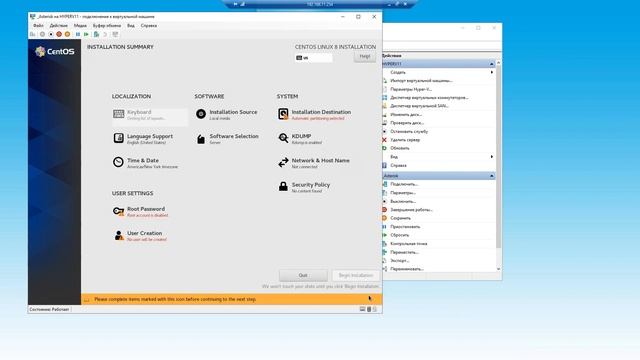Click the Quit button
The image size is (640, 360).
point(303,275)
